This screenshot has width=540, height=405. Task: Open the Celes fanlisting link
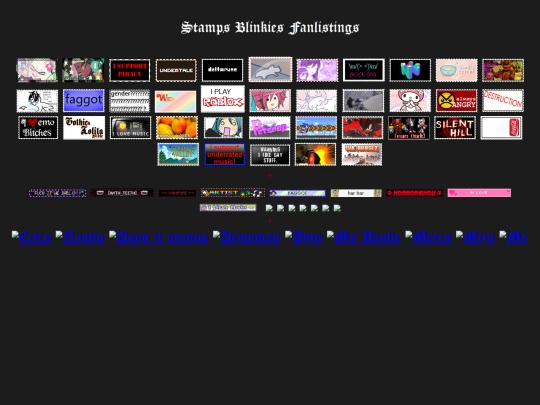coord(31,238)
